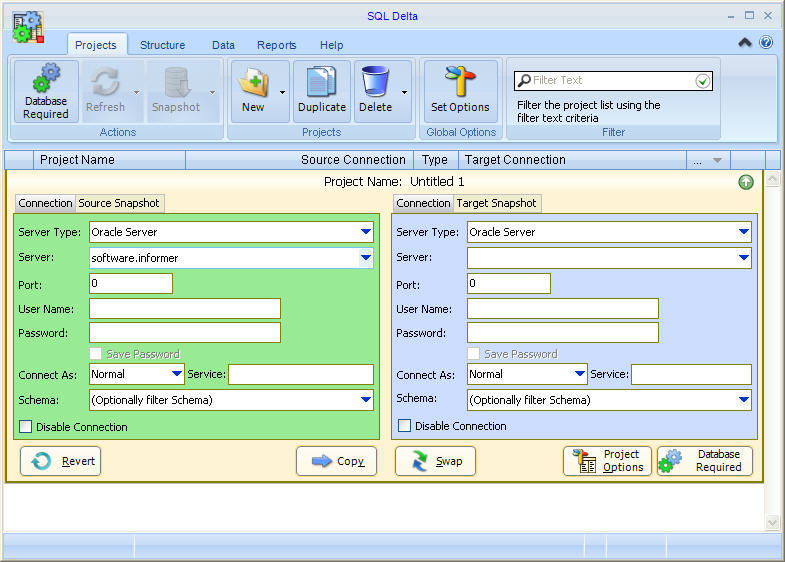Screen dimensions: 785x562
Task: Open the Delete dropdown arrow
Action: (x=404, y=93)
